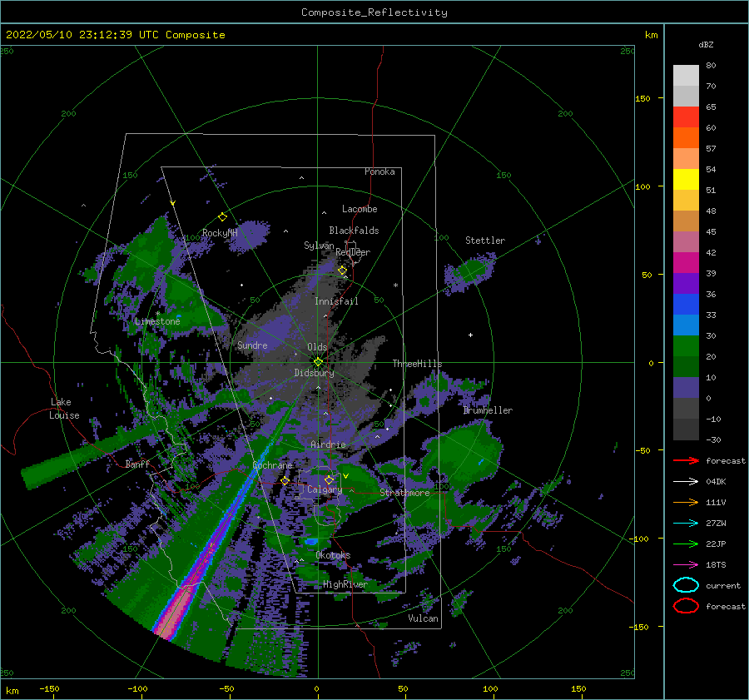The height and width of the screenshot is (700, 749).
Task: Click the magenta 18TS arrow icon
Action: [686, 565]
